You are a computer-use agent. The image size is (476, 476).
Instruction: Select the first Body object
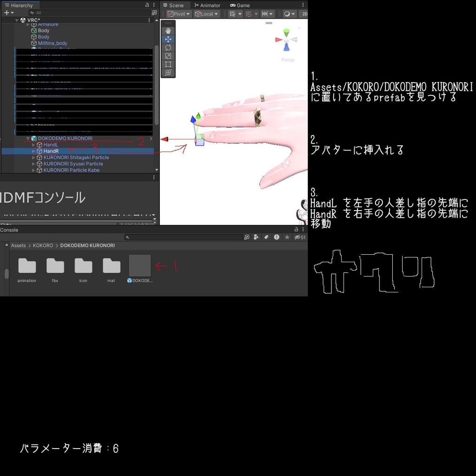[43, 30]
